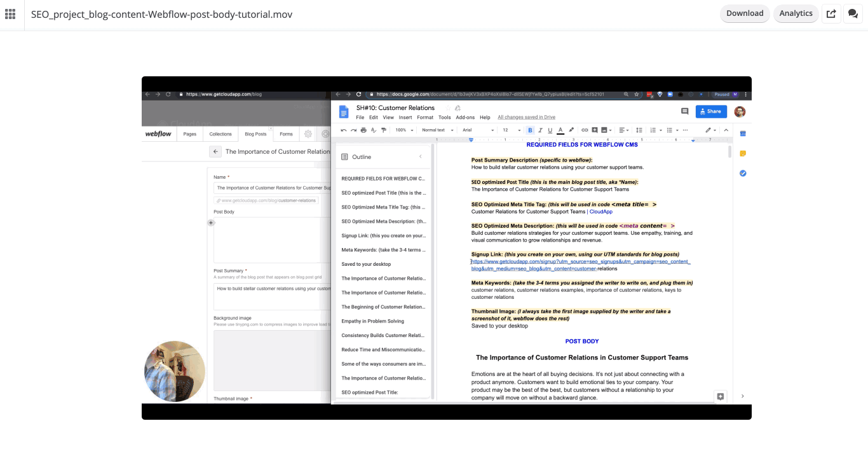Click the line spacing icon

[x=639, y=130]
